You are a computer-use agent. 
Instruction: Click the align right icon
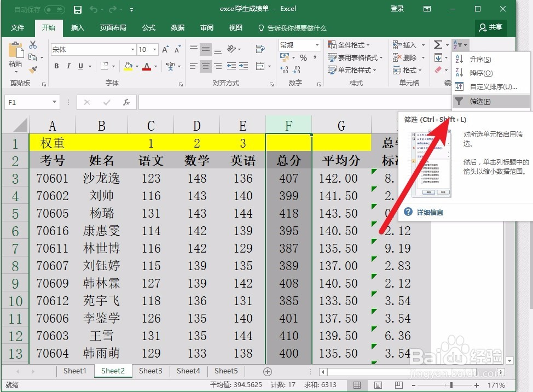[x=218, y=66]
